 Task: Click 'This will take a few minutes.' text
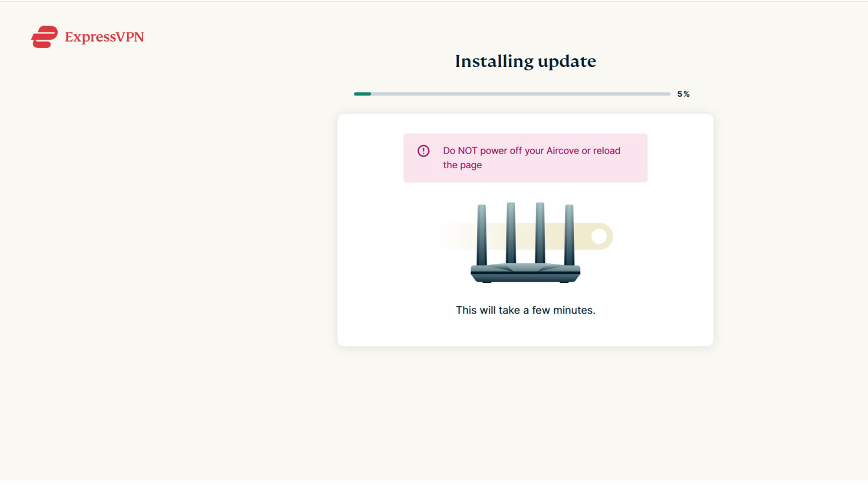pos(525,310)
